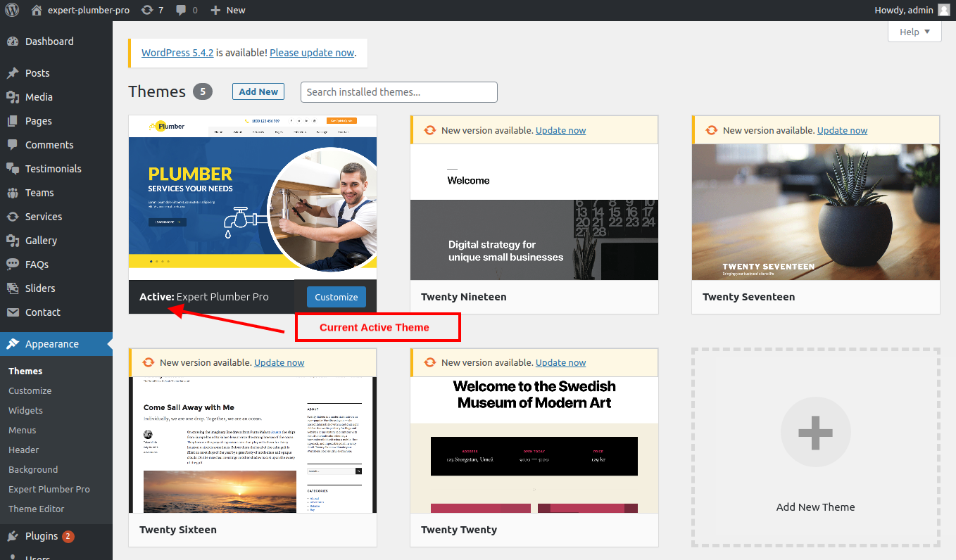This screenshot has height=560, width=956.
Task: Click update icon on Twenty Sixteen notice
Action: click(x=148, y=362)
